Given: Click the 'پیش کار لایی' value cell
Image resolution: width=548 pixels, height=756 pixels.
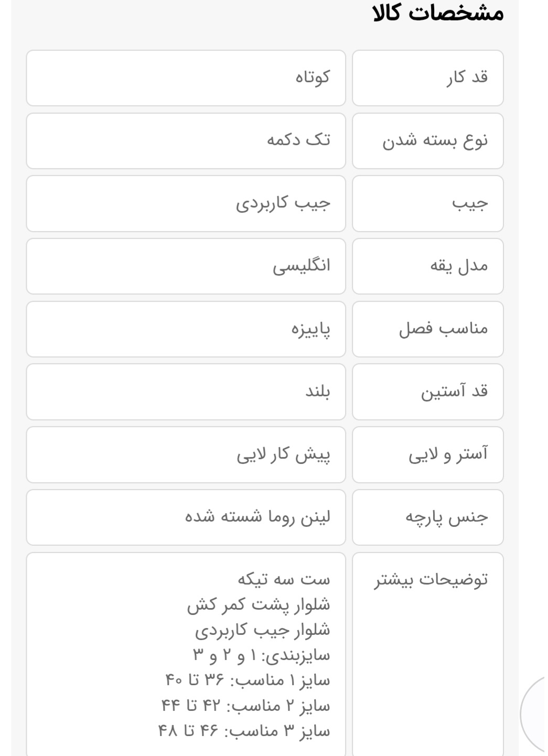Looking at the screenshot, I should [186, 455].
